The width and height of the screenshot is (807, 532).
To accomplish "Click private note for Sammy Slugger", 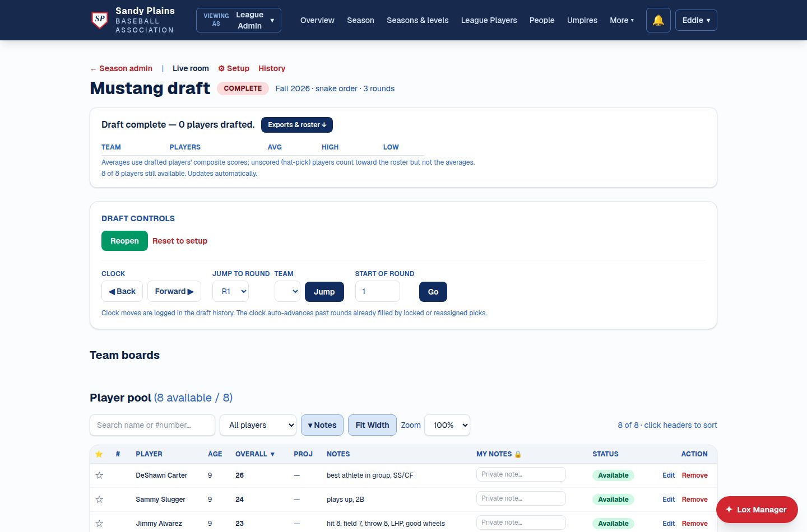I will coord(521,498).
